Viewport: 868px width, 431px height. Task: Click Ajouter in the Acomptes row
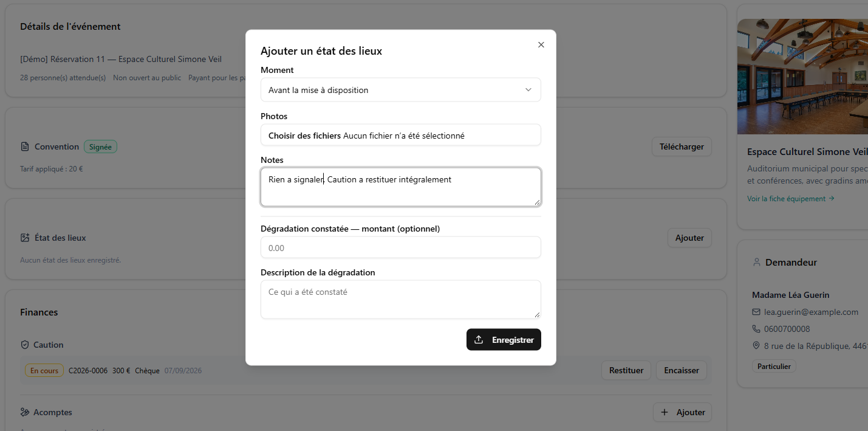[x=682, y=412]
